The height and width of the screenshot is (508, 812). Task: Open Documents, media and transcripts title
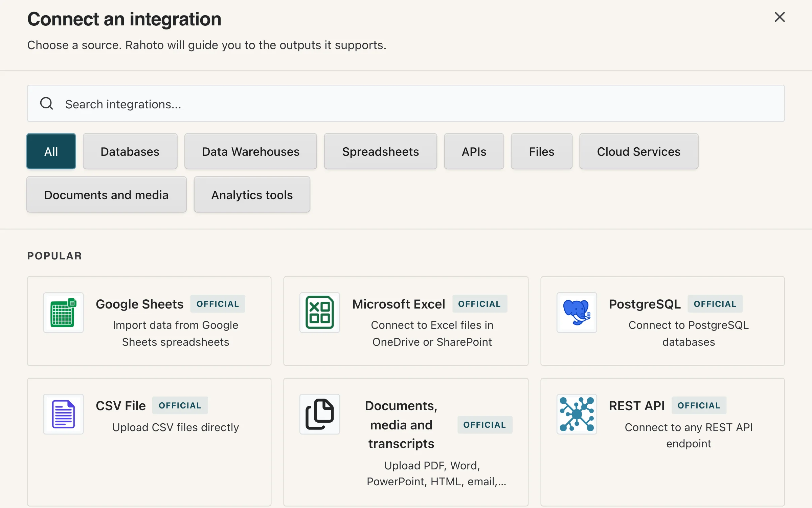(401, 425)
